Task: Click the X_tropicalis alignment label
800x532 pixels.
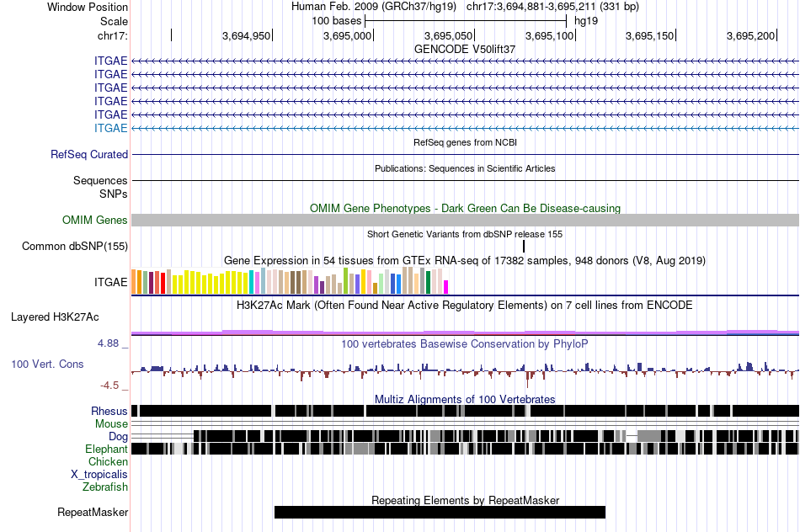Action: click(99, 474)
